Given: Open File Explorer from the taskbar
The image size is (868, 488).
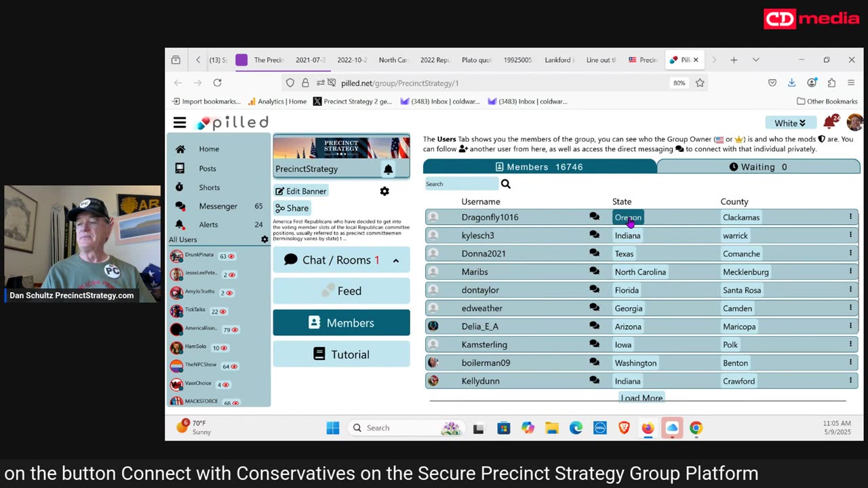Looking at the screenshot, I should pyautogui.click(x=552, y=428).
